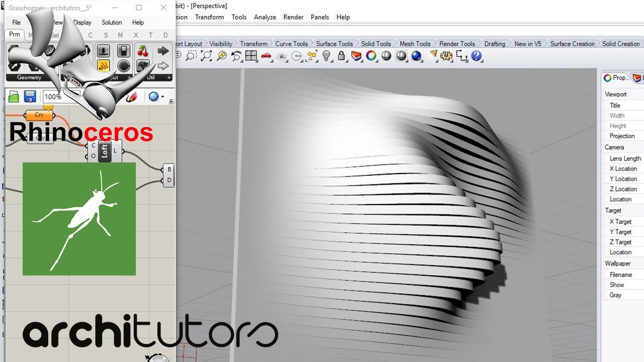Click the red car icon in toolbar

tap(266, 56)
